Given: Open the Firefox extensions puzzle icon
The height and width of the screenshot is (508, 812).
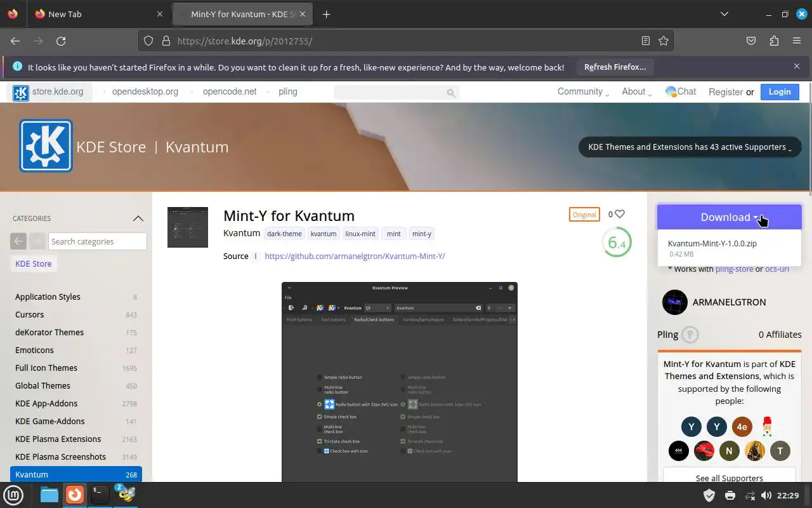Looking at the screenshot, I should 774,41.
